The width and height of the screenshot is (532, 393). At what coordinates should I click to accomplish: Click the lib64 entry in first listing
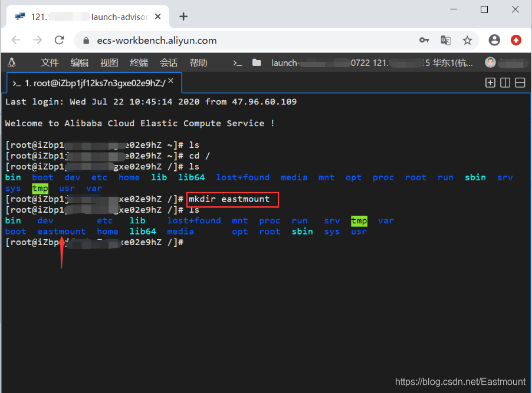pos(191,177)
